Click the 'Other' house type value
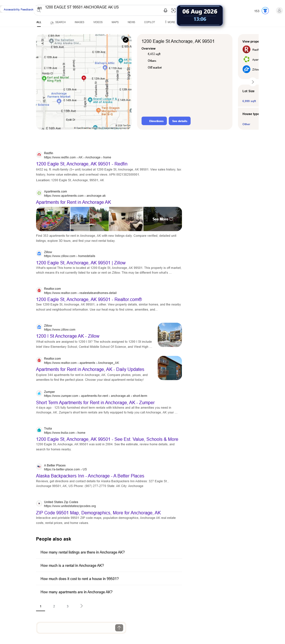Image resolution: width=285 pixels, height=644 pixels. [x=246, y=124]
